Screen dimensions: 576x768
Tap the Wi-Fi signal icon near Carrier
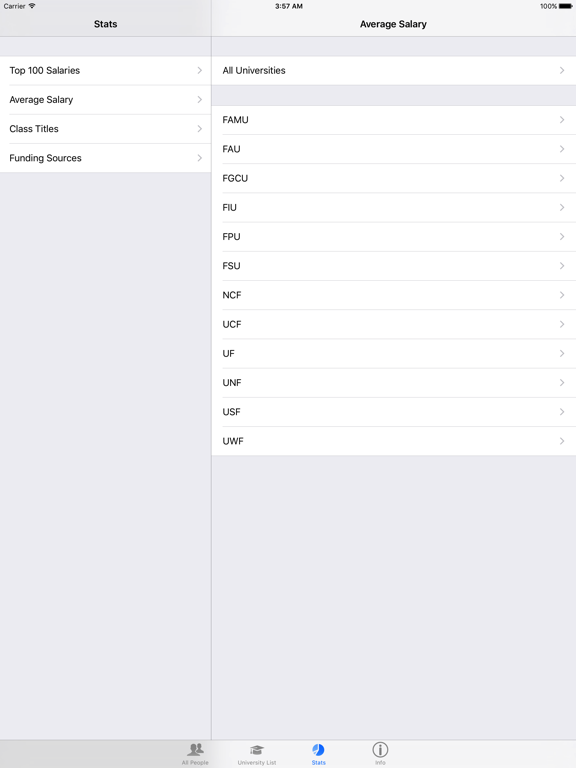[x=32, y=6]
